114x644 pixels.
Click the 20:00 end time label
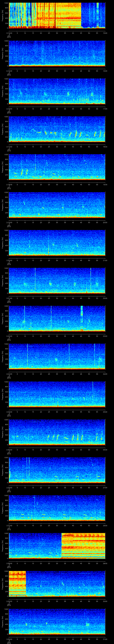[105, 223]
